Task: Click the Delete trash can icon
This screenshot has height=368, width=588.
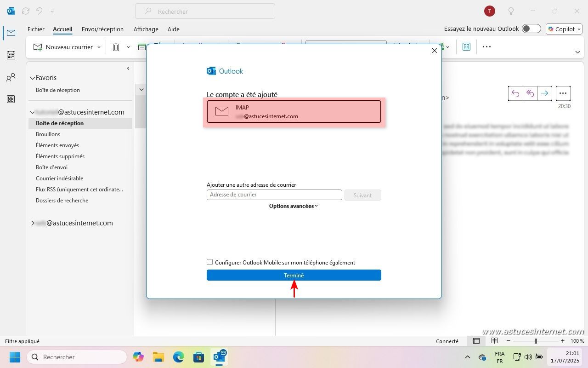Action: (x=116, y=47)
